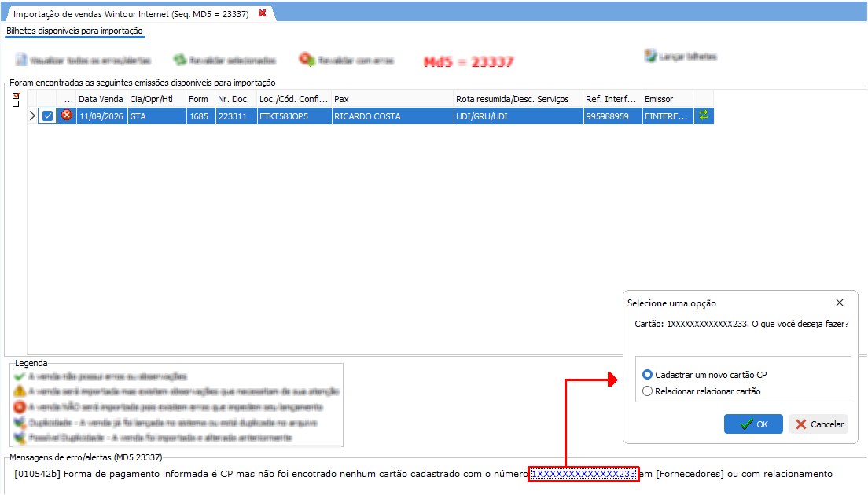Click the 'Ref. Interf...' column header
This screenshot has width=868, height=495.
(x=612, y=99)
